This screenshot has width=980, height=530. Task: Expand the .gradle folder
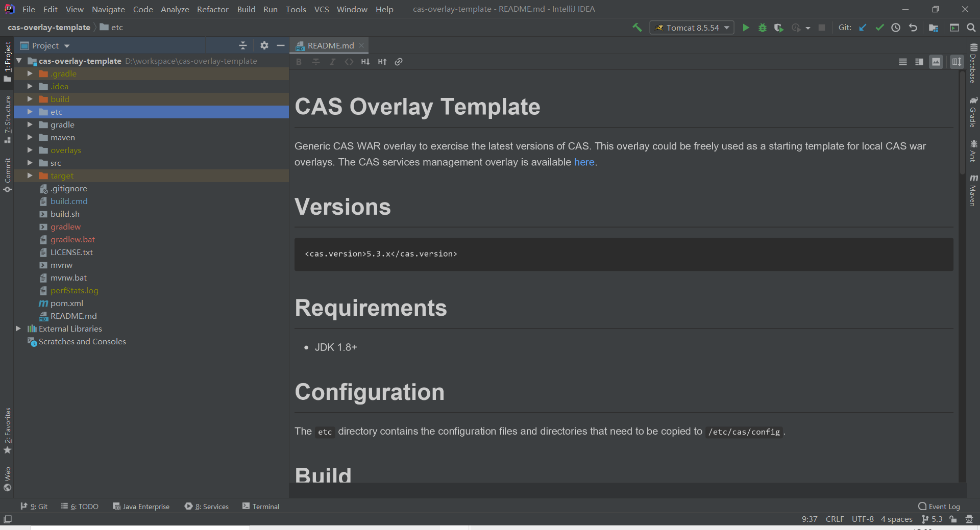(x=30, y=73)
